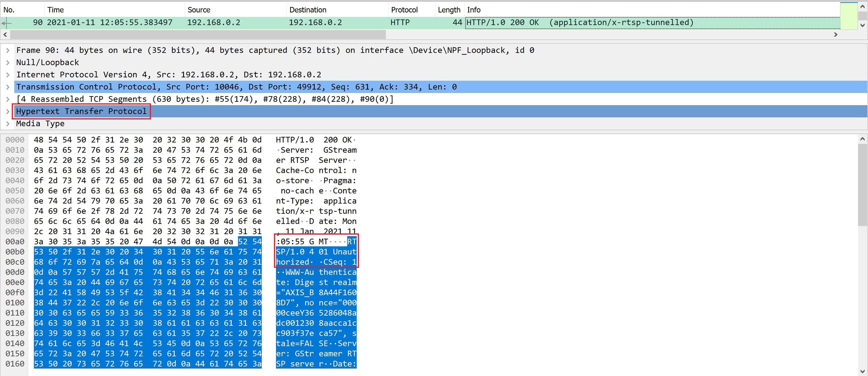The height and width of the screenshot is (376, 868).
Task: Expand Internet Protocol Version 4 details
Action: (x=8, y=75)
